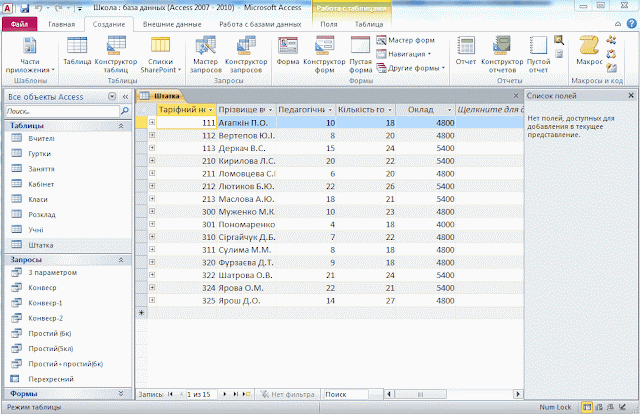
Task: Go to next record navigation arrow
Action: pyautogui.click(x=224, y=394)
